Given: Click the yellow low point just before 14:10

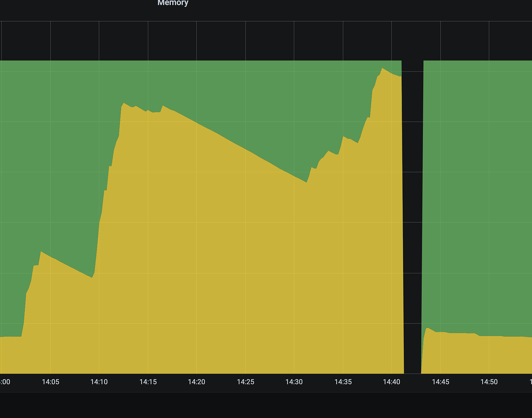Looking at the screenshot, I should click(92, 277).
